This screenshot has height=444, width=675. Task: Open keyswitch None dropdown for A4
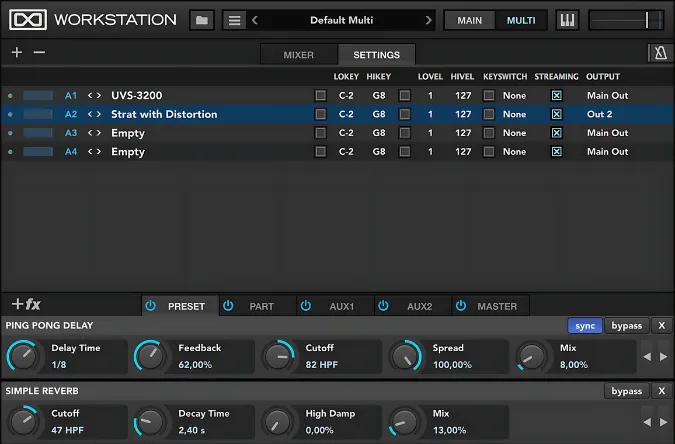click(x=514, y=152)
